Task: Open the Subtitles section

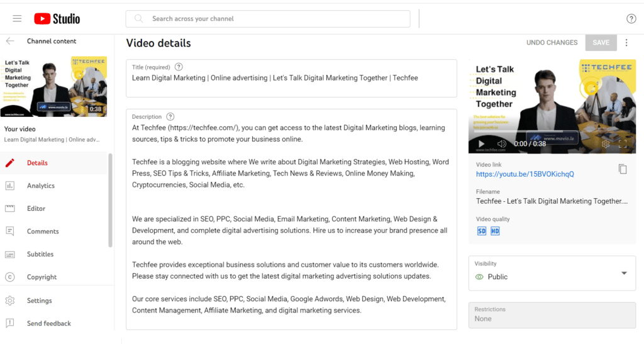Action: coord(53,254)
